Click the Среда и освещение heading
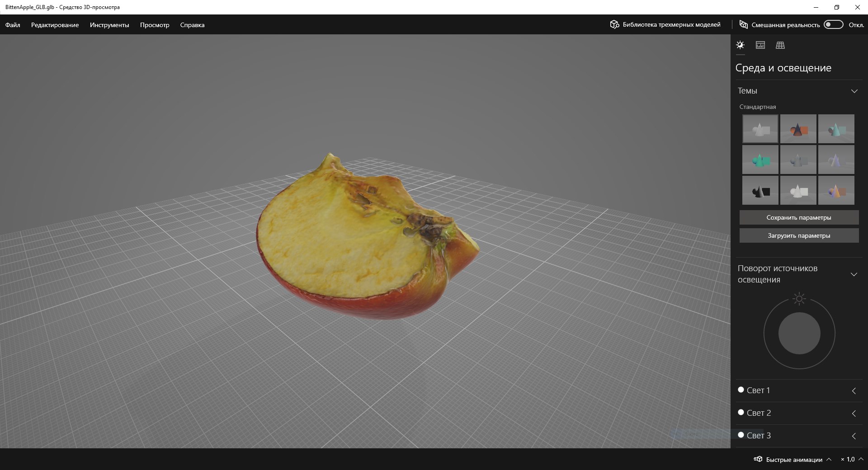This screenshot has width=868, height=470. (783, 68)
